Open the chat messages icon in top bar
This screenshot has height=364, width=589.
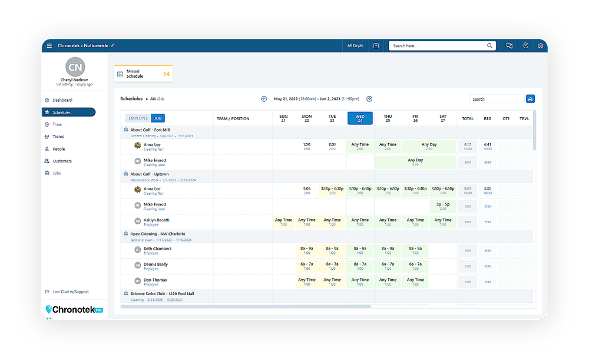[x=509, y=45]
